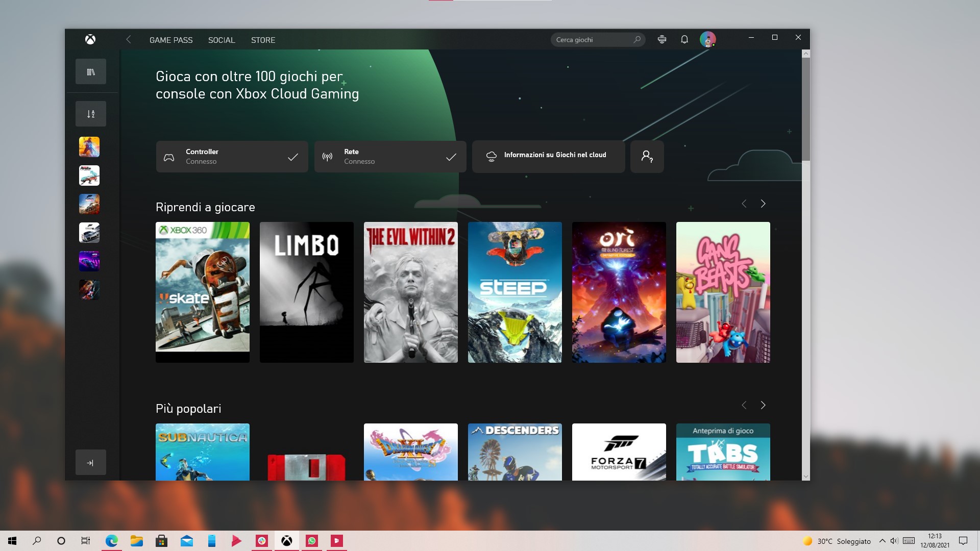Open the Your Phone app from the taskbar
This screenshot has width=980, height=551.
[x=211, y=541]
